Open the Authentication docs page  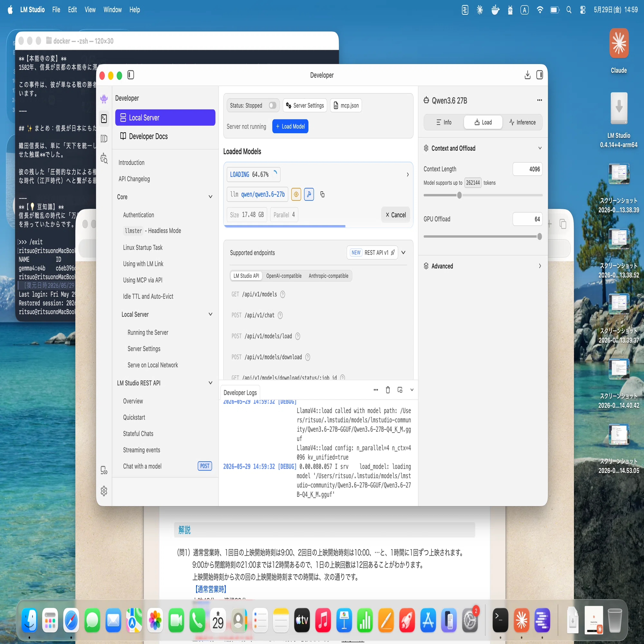click(x=138, y=215)
